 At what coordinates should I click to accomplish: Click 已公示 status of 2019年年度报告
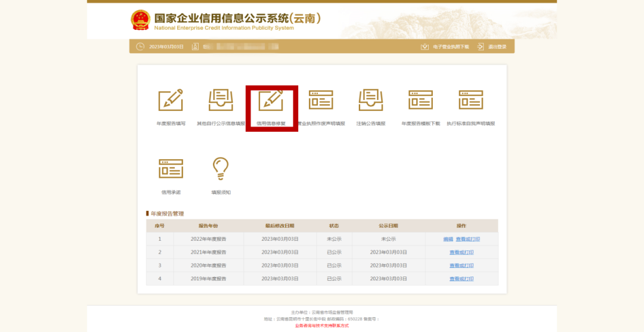tap(334, 278)
